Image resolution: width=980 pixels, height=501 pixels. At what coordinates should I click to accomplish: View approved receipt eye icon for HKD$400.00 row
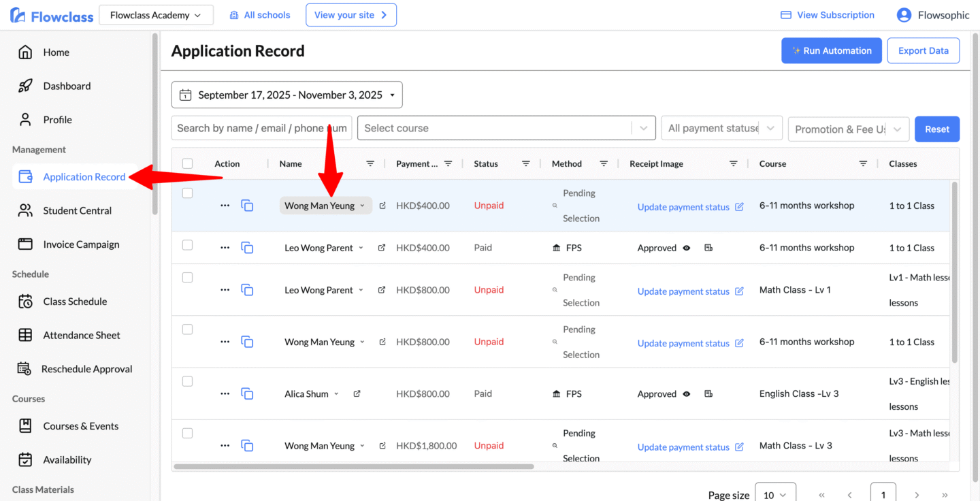pos(687,248)
